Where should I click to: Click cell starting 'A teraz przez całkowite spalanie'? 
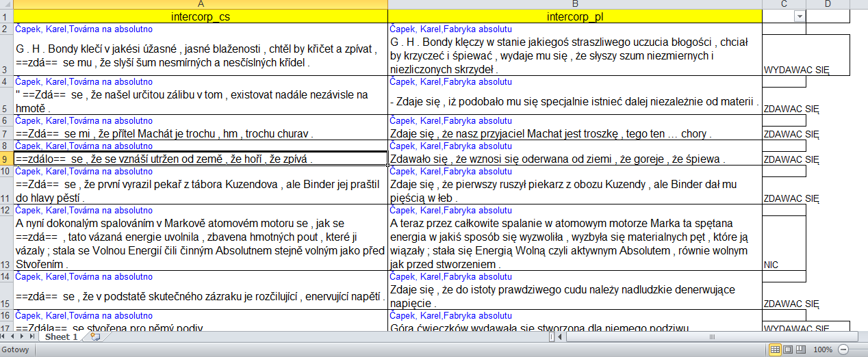(x=575, y=243)
